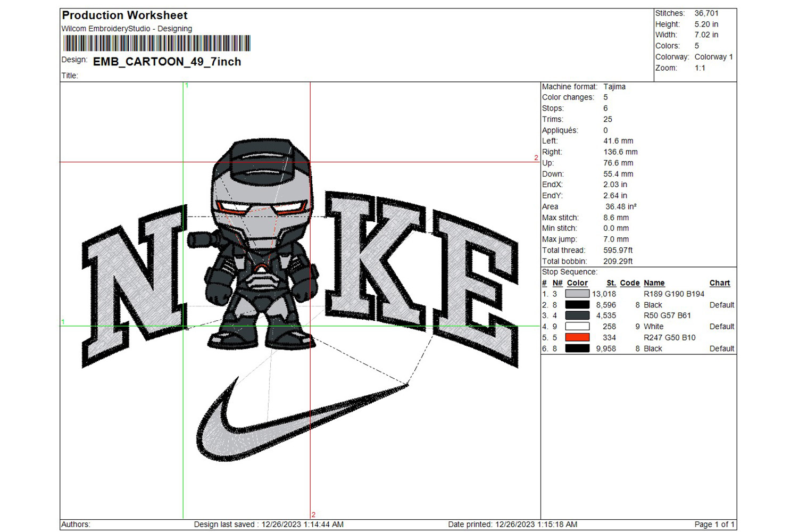
Task: Click the stitch count 8,596
Action: 606,305
